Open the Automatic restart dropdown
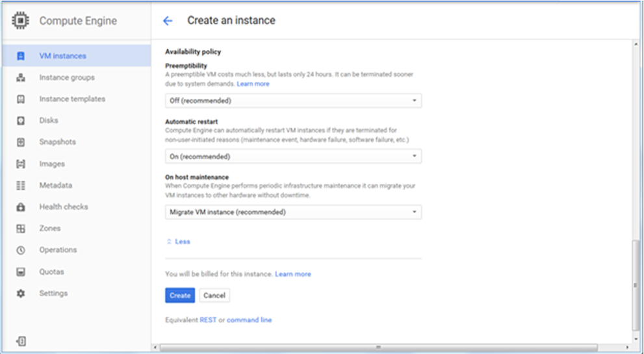 [293, 157]
